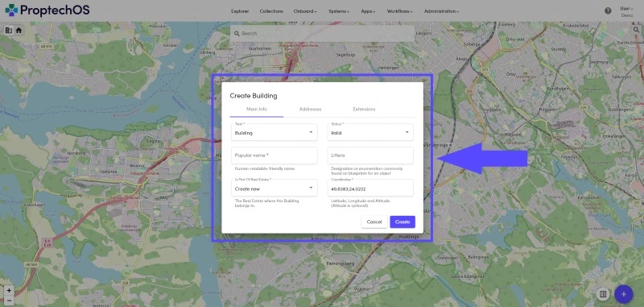Click the round blue add button
The height and width of the screenshot is (307, 644).
(623, 294)
